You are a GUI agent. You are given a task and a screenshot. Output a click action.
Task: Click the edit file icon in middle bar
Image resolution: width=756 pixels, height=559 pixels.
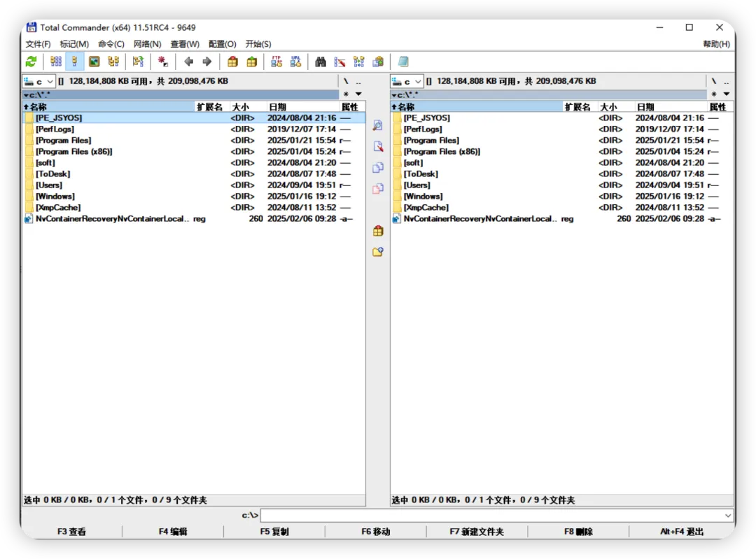[378, 146]
